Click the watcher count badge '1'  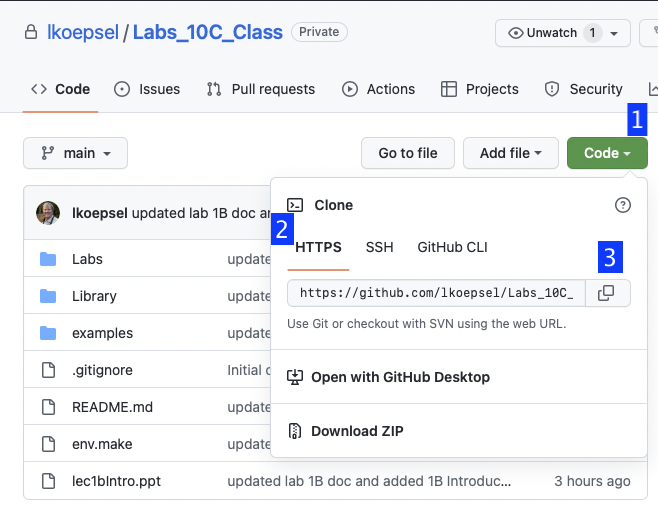(x=593, y=33)
